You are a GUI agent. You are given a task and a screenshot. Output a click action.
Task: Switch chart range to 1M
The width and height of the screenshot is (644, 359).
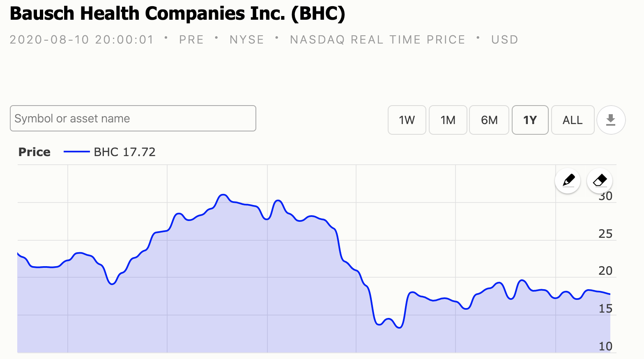coord(448,120)
